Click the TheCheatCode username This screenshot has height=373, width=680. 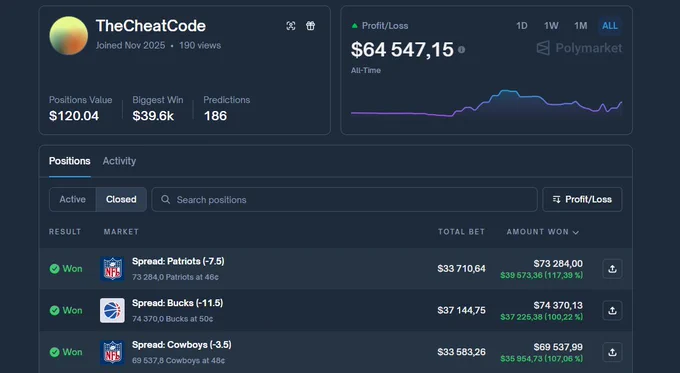(x=150, y=26)
